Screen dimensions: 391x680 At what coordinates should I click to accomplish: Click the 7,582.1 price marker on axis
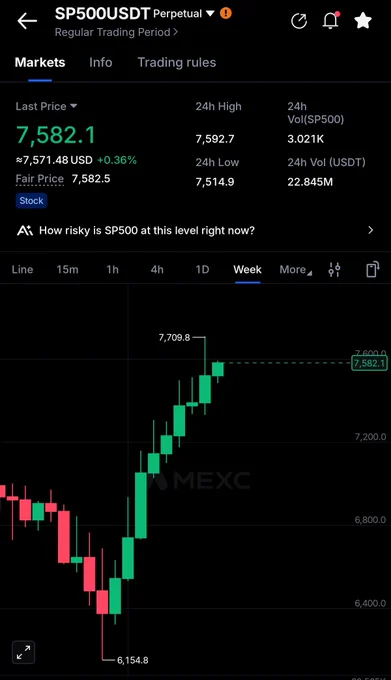369,363
